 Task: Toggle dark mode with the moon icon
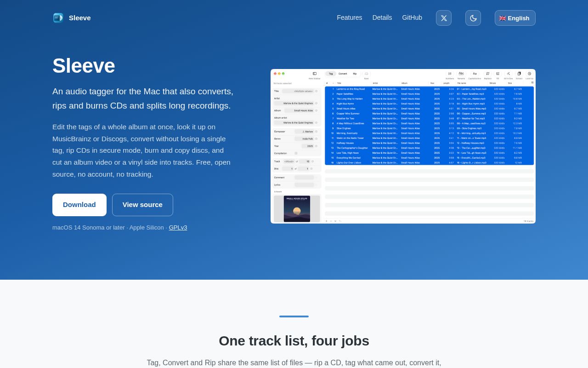[x=473, y=18]
